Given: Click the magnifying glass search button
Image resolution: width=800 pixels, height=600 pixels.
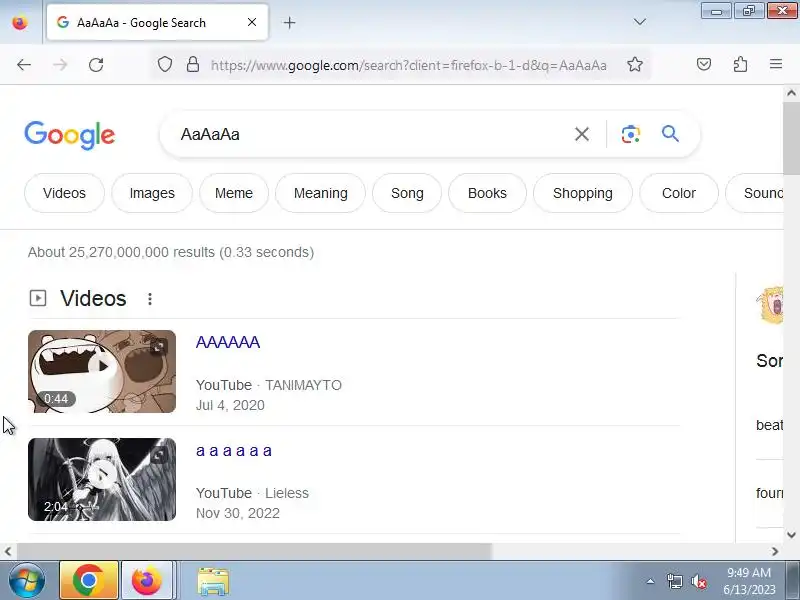Looking at the screenshot, I should pyautogui.click(x=670, y=134).
